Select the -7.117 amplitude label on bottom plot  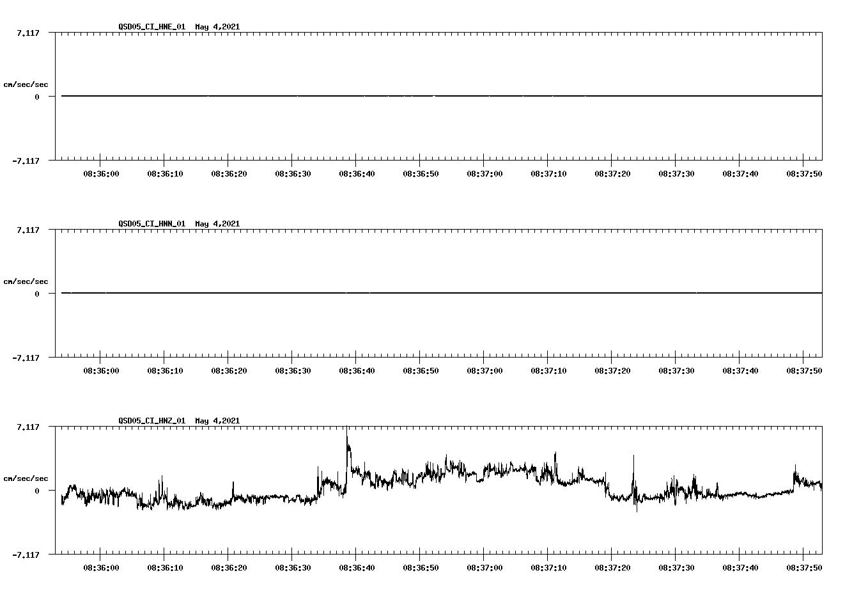click(x=26, y=555)
